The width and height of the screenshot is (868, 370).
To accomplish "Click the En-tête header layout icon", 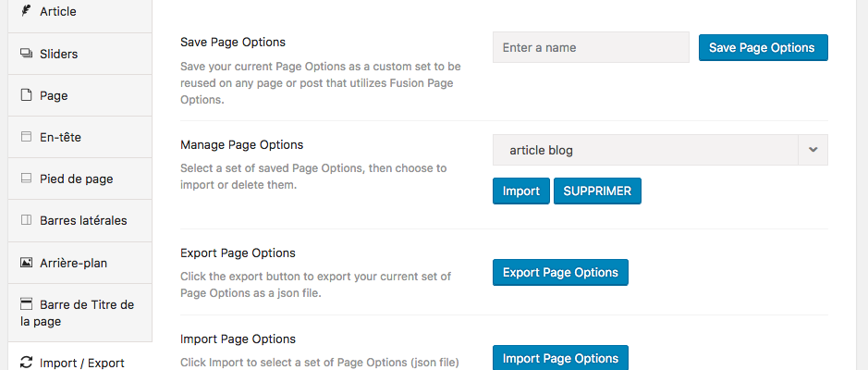I will point(26,137).
